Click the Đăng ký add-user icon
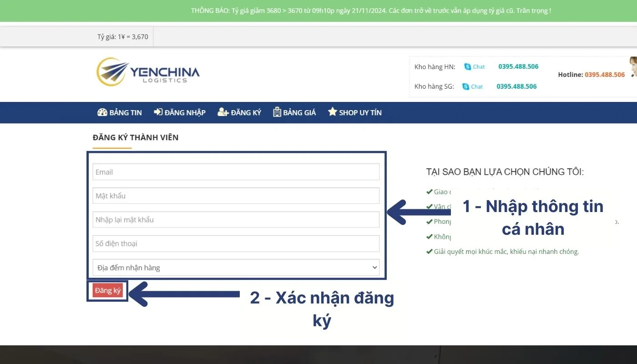The width and height of the screenshot is (637, 364). [223, 112]
